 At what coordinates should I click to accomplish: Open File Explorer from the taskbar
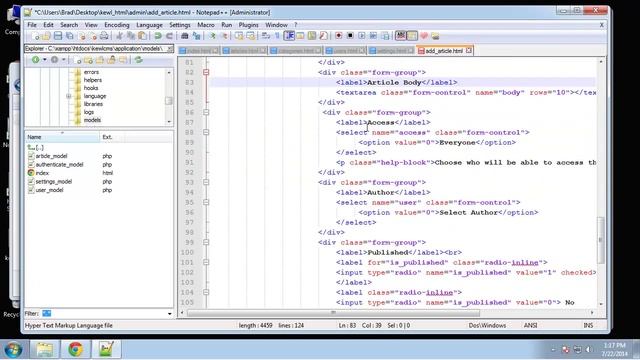click(44, 349)
